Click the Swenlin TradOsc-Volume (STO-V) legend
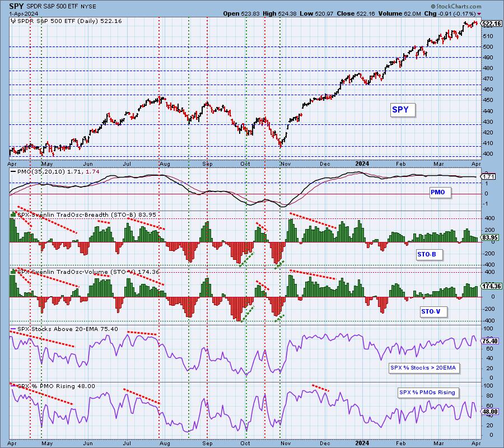The width and height of the screenshot is (504, 448). pyautogui.click(x=88, y=272)
